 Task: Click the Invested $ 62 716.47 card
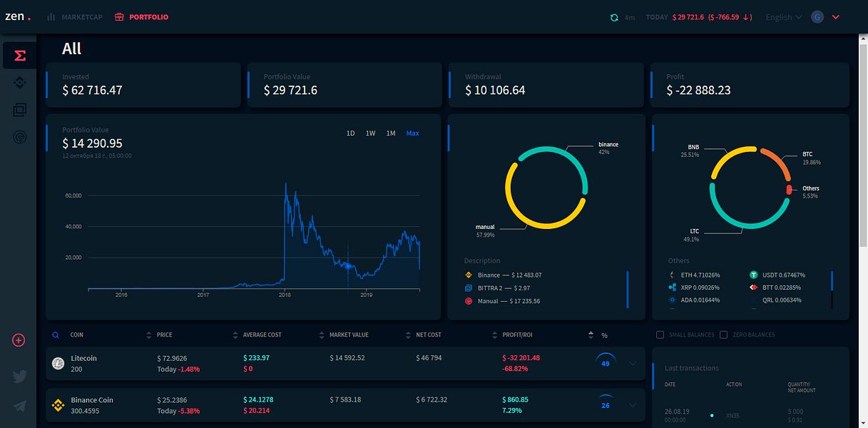point(143,85)
